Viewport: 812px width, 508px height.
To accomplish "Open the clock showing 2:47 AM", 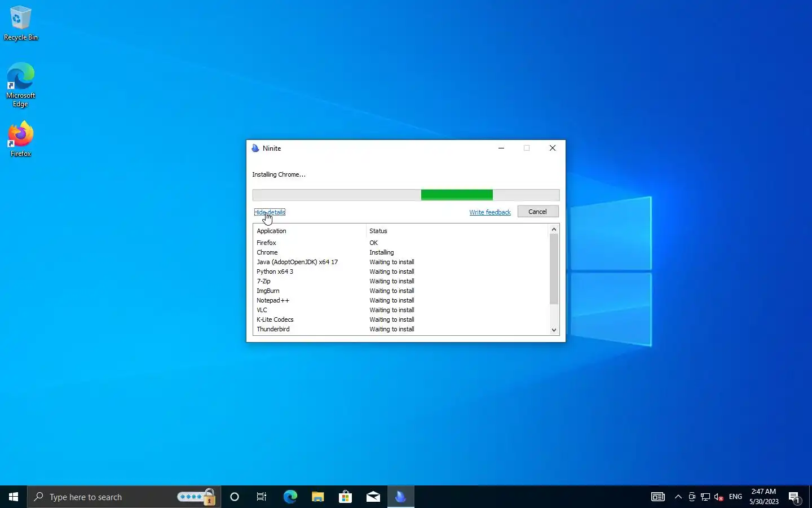I will coord(764,497).
